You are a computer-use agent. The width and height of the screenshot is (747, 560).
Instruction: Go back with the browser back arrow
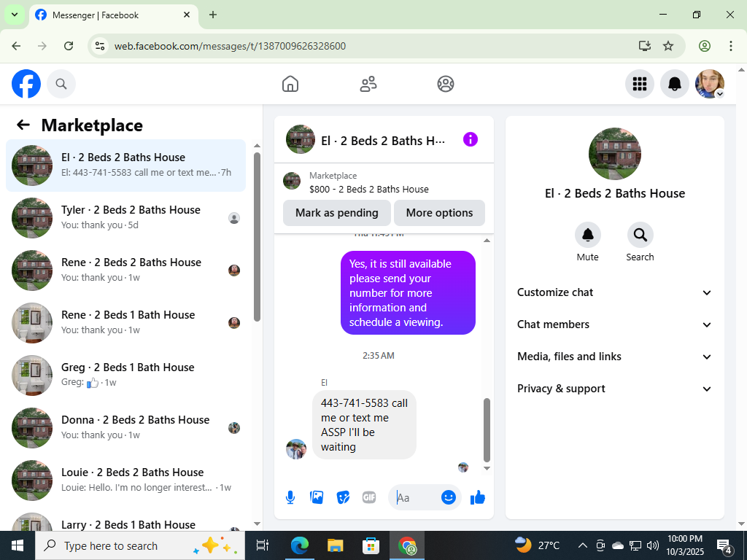coord(16,46)
